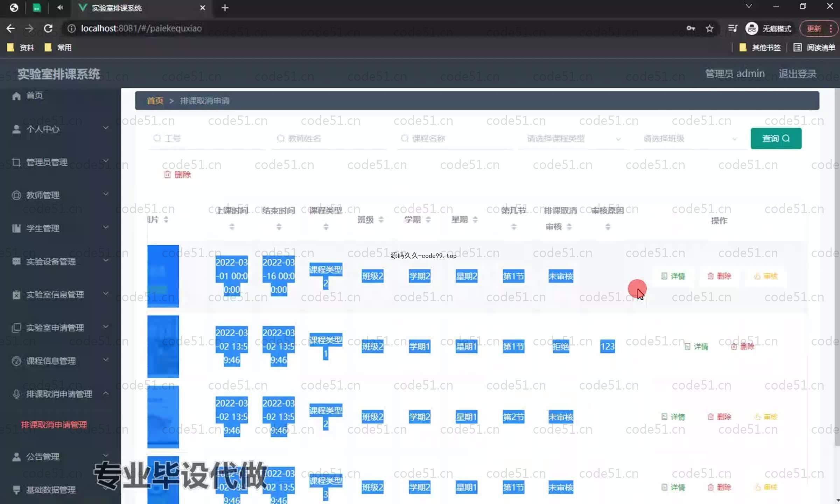Viewport: 840px width, 504px height.
Task: Open the media control playlist icon
Action: pos(733,28)
